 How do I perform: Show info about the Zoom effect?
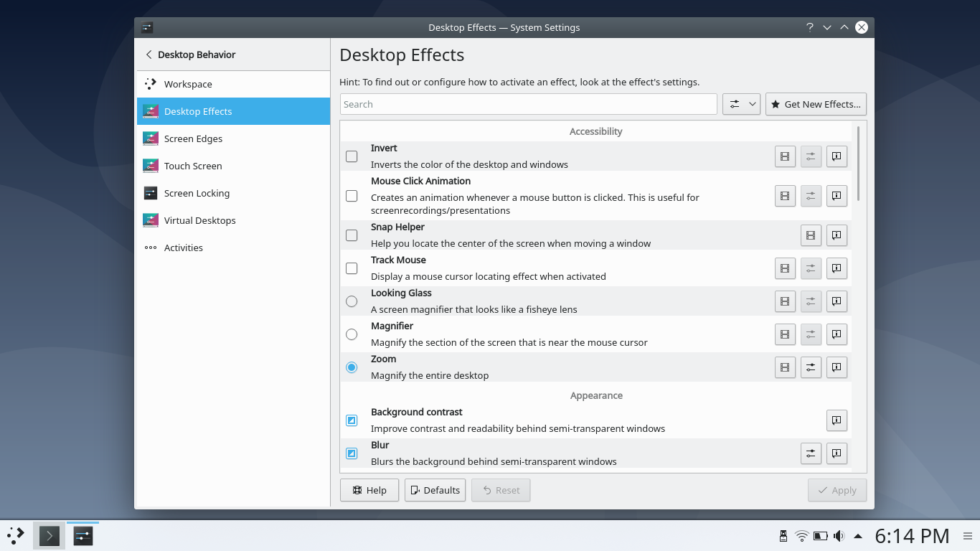[x=837, y=367]
